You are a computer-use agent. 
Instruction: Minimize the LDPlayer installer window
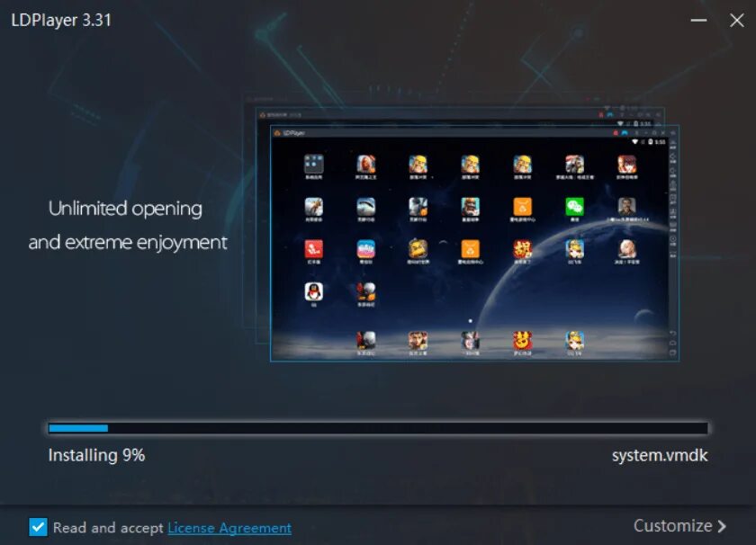click(x=698, y=21)
